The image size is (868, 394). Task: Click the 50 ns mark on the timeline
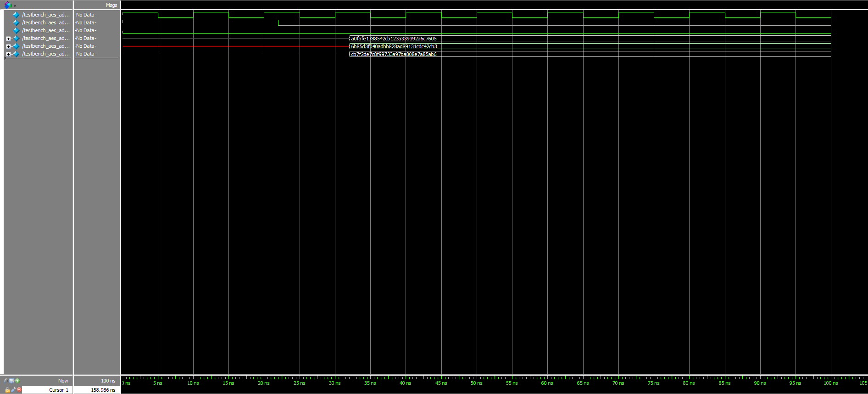coord(477,383)
